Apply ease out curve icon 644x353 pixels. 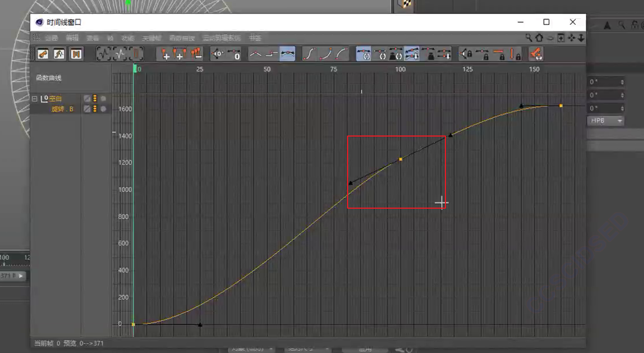[342, 54]
